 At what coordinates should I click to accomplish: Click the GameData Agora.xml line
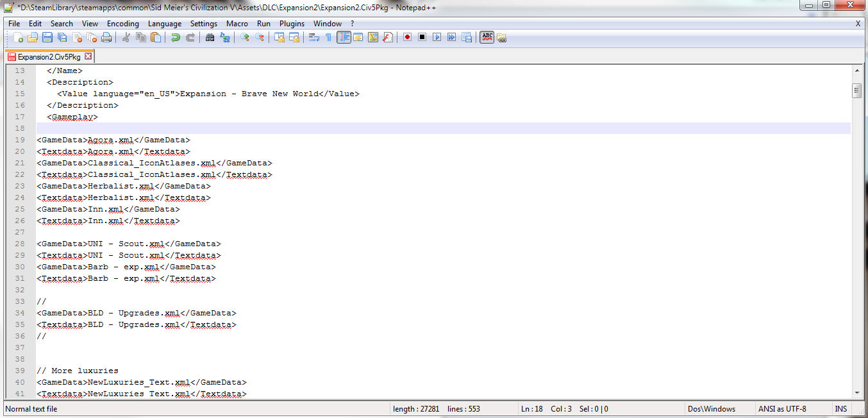pyautogui.click(x=113, y=140)
